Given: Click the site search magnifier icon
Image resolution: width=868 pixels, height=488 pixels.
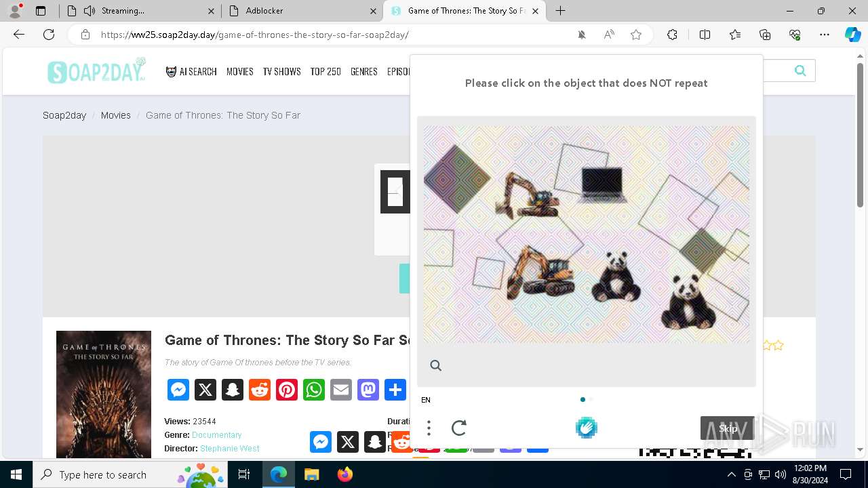Looking at the screenshot, I should point(800,70).
